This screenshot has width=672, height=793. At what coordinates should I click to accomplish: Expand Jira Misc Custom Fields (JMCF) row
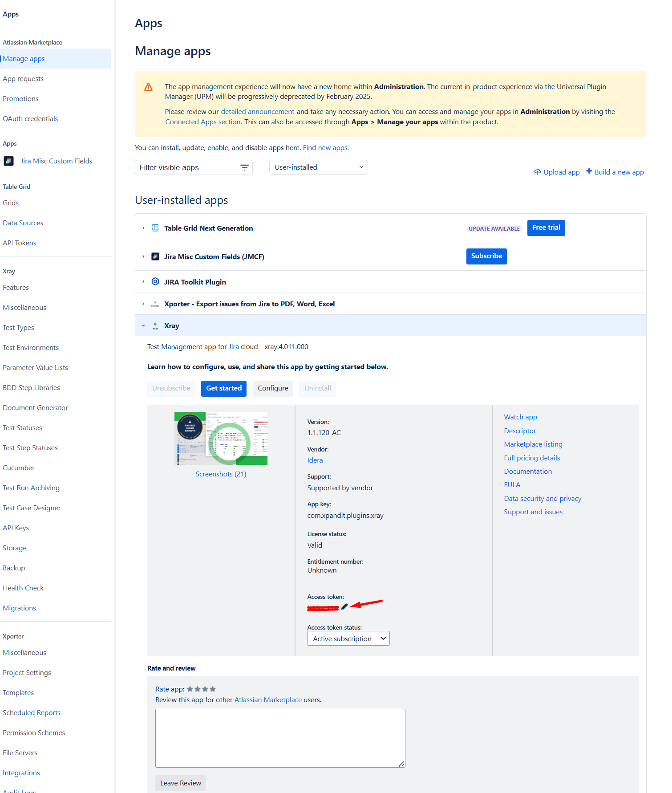click(143, 256)
